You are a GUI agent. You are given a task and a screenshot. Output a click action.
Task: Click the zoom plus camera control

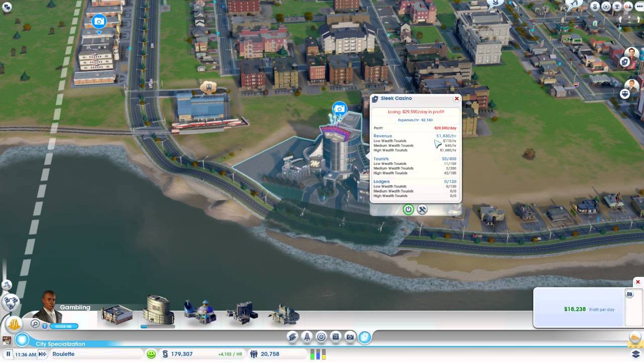coord(629,17)
